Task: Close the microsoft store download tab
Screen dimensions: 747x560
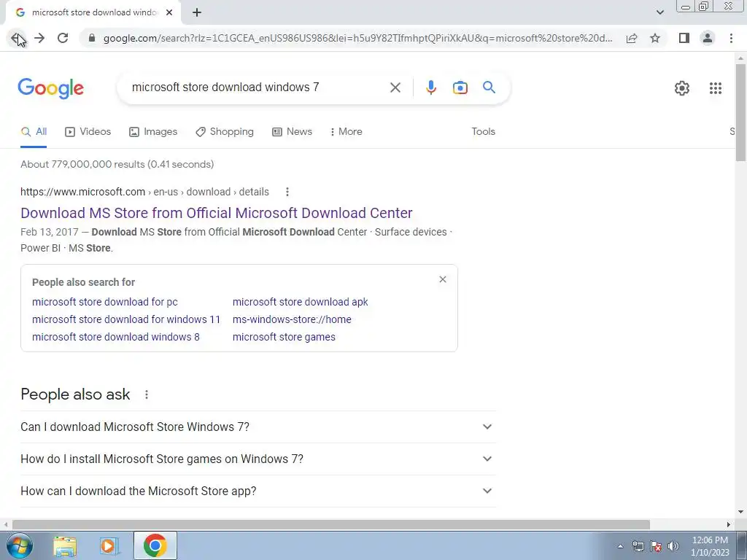Action: point(169,13)
